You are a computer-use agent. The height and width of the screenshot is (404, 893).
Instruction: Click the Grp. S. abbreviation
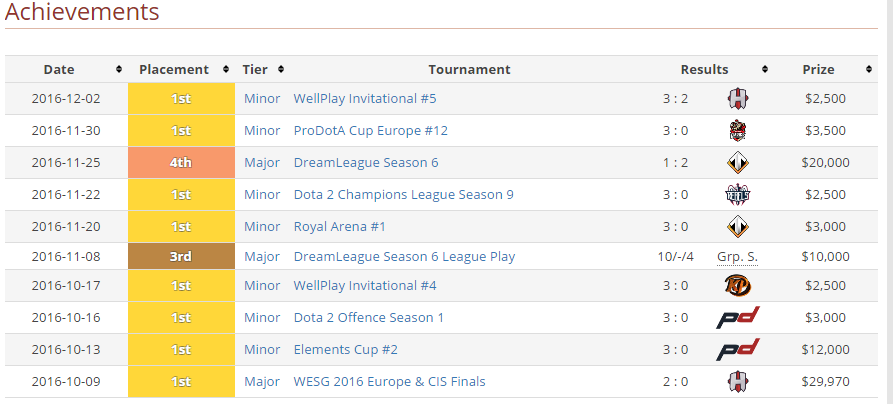[x=737, y=257]
